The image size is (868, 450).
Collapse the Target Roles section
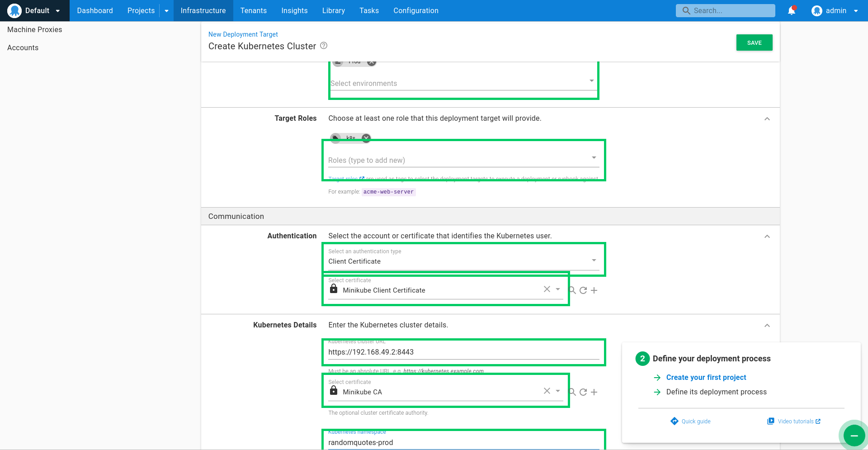coord(767,119)
